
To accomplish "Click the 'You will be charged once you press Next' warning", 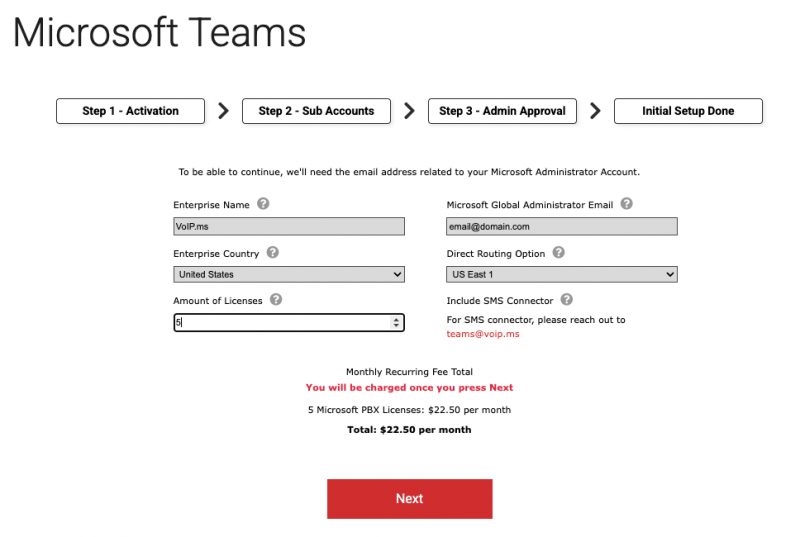I will point(409,388).
